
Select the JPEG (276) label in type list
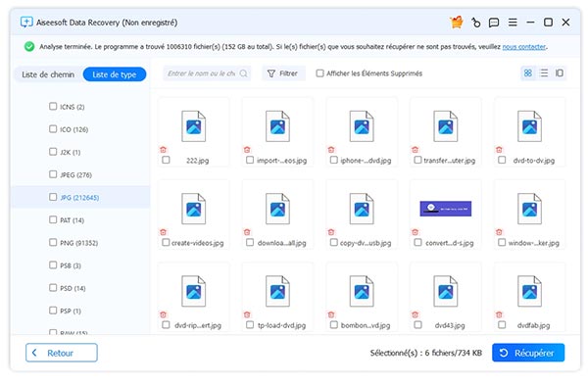coord(75,175)
